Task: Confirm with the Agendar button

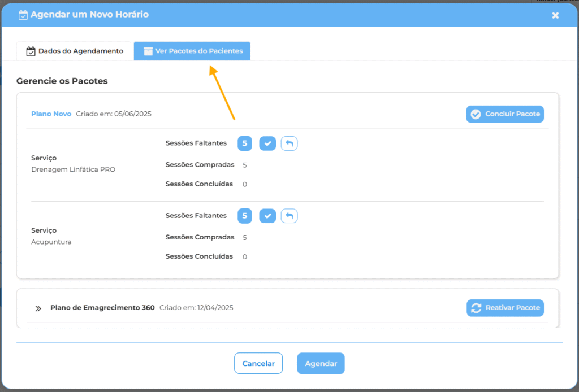Action: click(321, 363)
